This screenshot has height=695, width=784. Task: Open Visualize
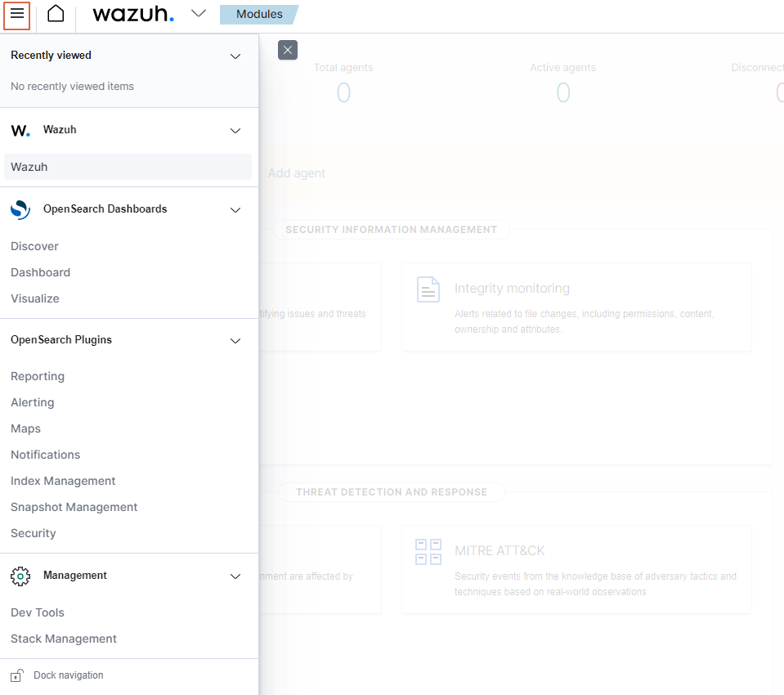(35, 298)
